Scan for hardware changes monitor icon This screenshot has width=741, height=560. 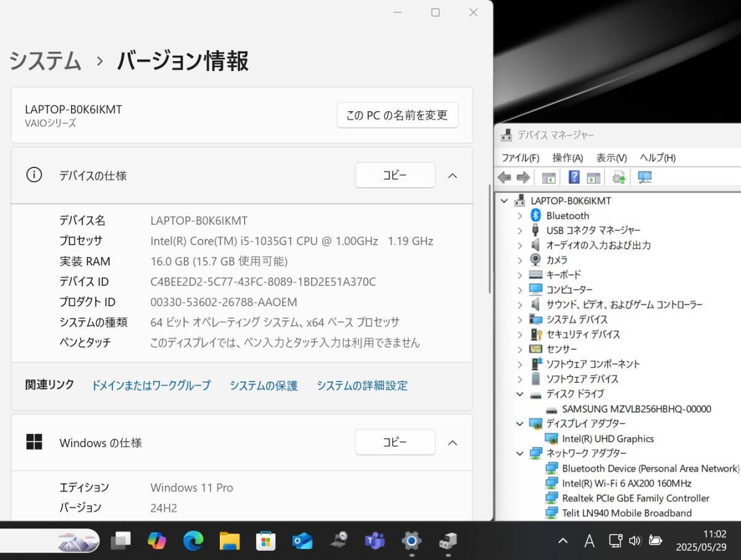645,178
